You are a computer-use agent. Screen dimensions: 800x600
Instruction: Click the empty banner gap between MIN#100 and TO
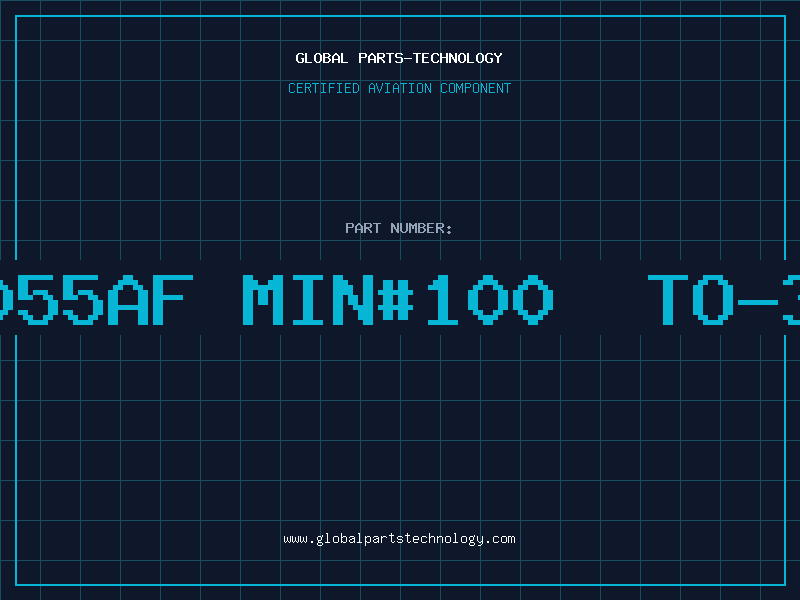tap(601, 300)
